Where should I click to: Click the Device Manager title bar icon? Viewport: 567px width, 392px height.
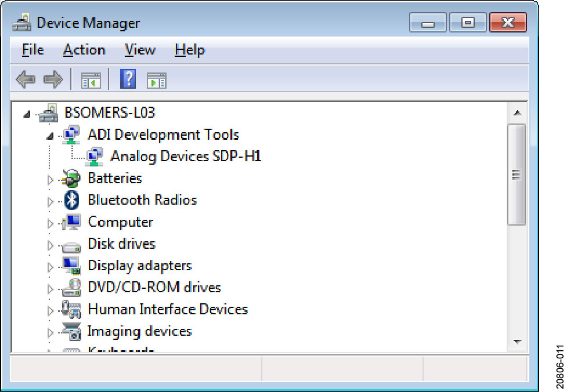pyautogui.click(x=21, y=23)
